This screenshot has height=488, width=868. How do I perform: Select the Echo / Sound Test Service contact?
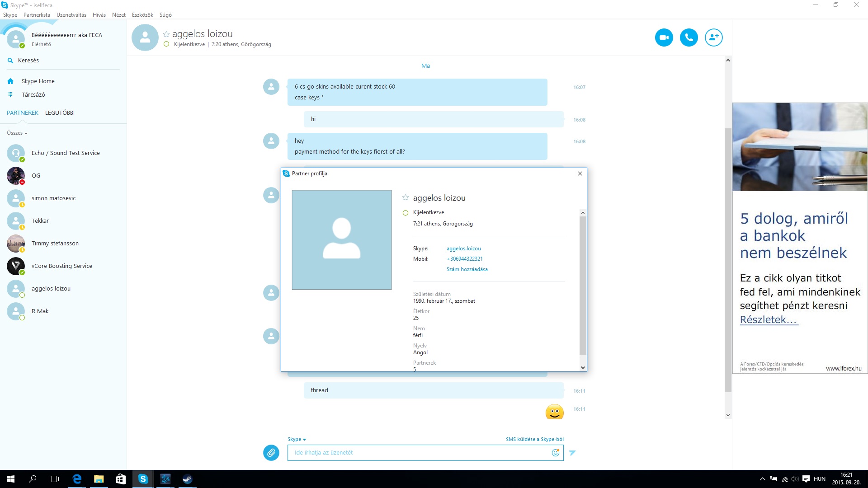point(63,153)
